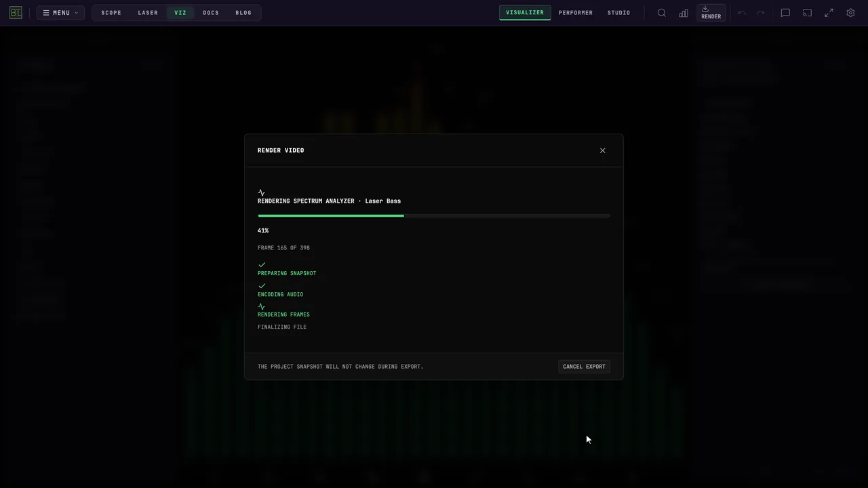Screen dimensions: 868x488
Task: Switch to Studio mode
Action: [x=618, y=13]
